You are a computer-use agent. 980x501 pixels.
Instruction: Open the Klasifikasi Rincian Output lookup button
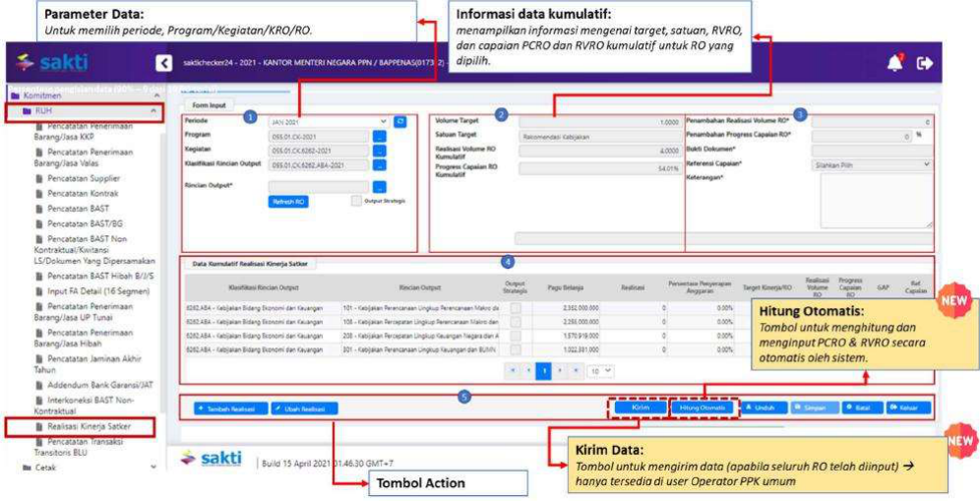[x=380, y=165]
